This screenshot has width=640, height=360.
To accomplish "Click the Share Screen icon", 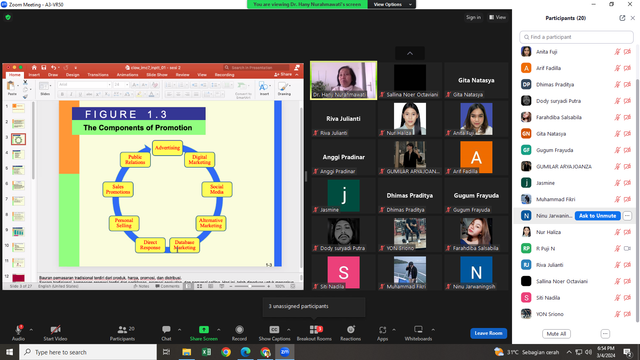I will 204,329.
